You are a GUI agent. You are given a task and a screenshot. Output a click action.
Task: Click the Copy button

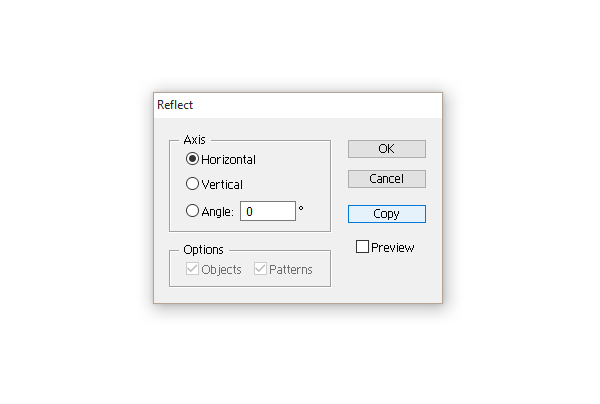(386, 214)
